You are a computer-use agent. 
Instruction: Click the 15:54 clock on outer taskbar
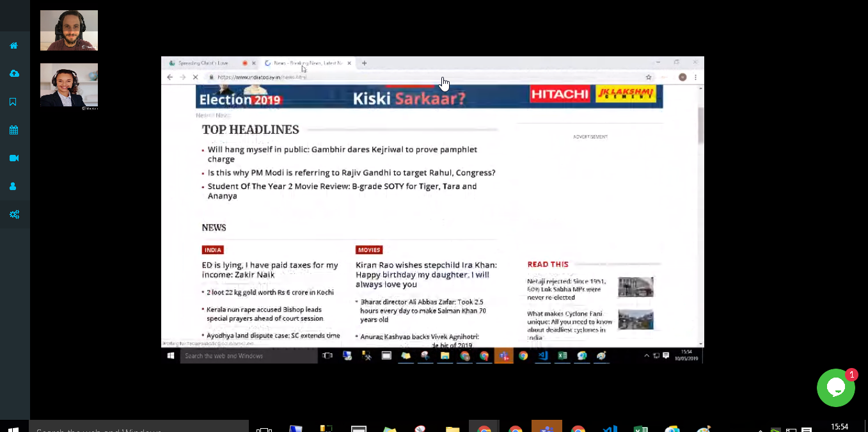tap(839, 427)
